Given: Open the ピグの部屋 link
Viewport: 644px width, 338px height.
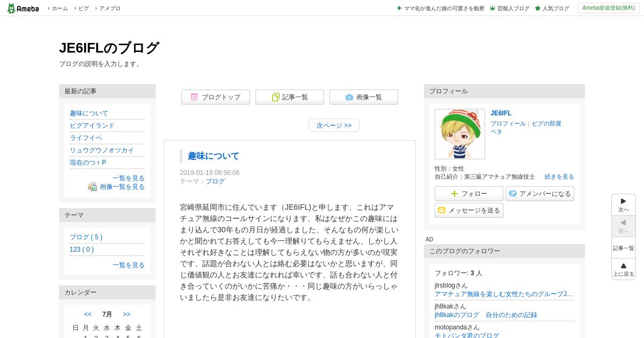Looking at the screenshot, I should (546, 123).
